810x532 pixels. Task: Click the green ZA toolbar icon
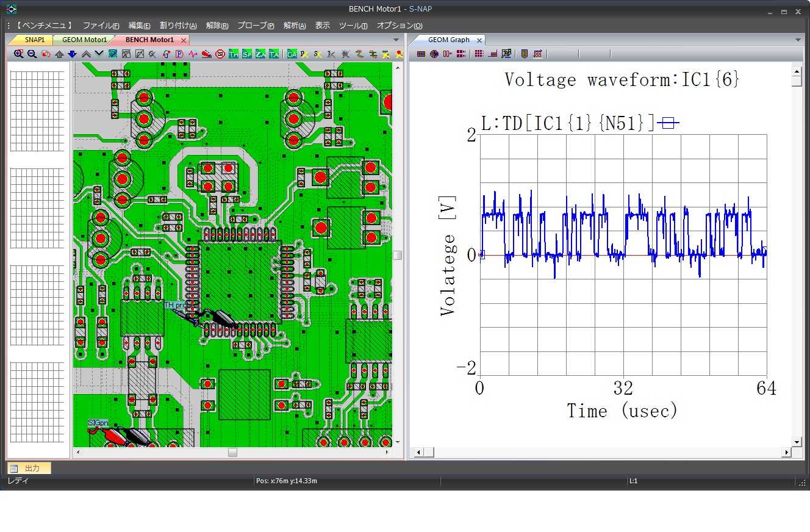[260, 54]
